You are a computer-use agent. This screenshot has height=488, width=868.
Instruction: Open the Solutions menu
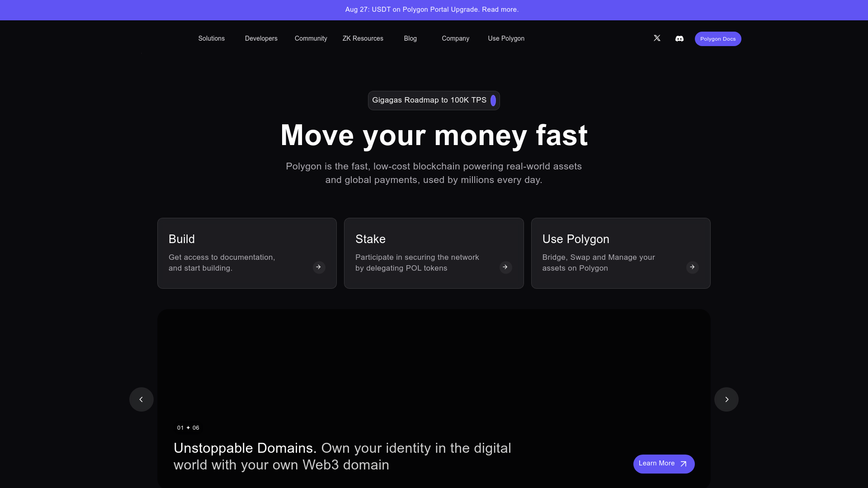212,39
